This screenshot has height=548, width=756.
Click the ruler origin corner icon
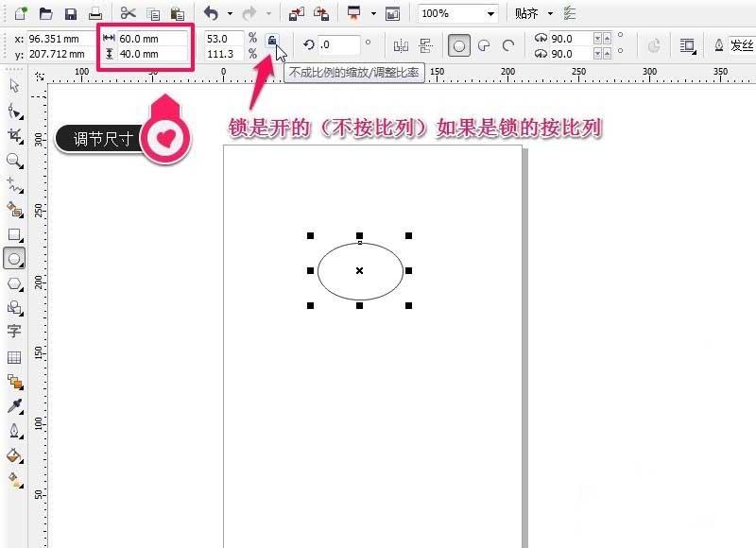click(40, 77)
